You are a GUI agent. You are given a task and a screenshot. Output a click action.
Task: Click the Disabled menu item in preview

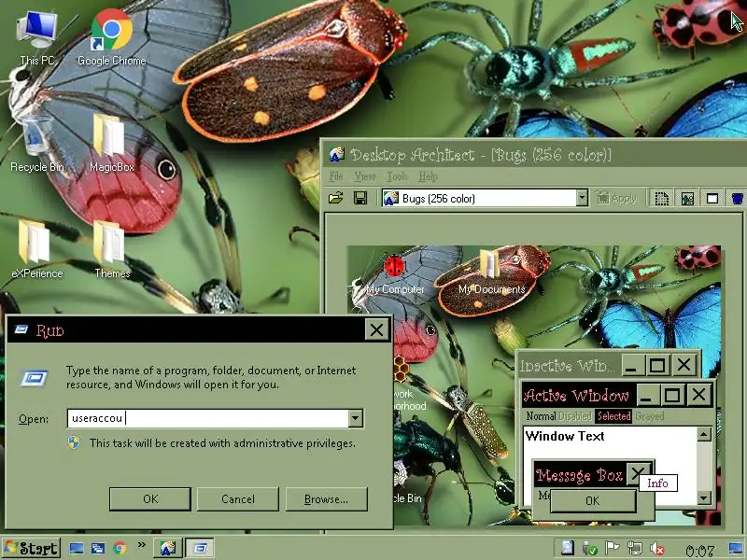pos(575,416)
